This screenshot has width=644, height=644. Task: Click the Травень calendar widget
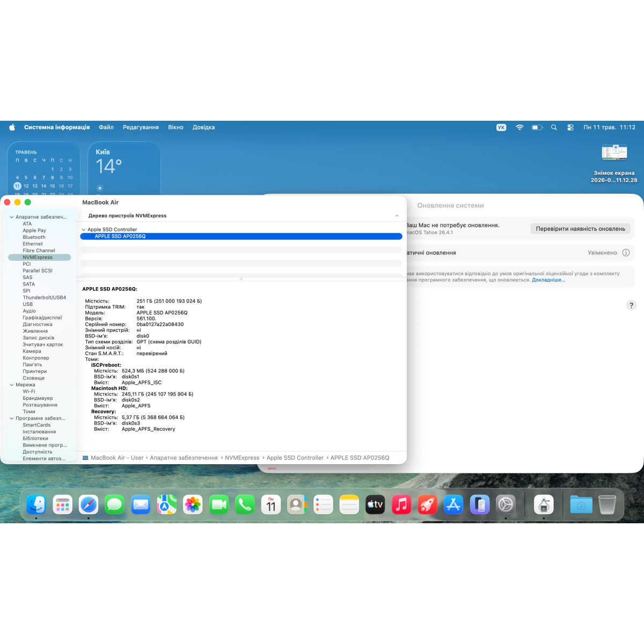point(43,169)
